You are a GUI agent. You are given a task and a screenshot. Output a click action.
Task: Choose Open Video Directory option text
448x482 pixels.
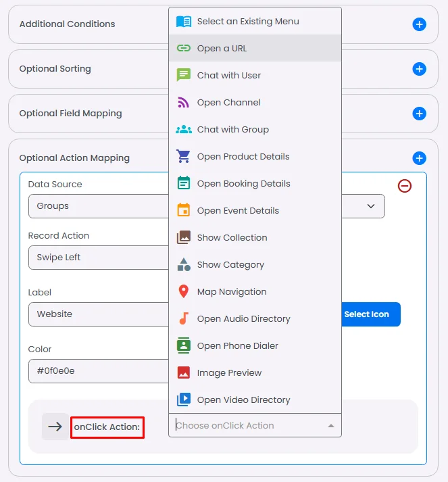click(x=244, y=400)
